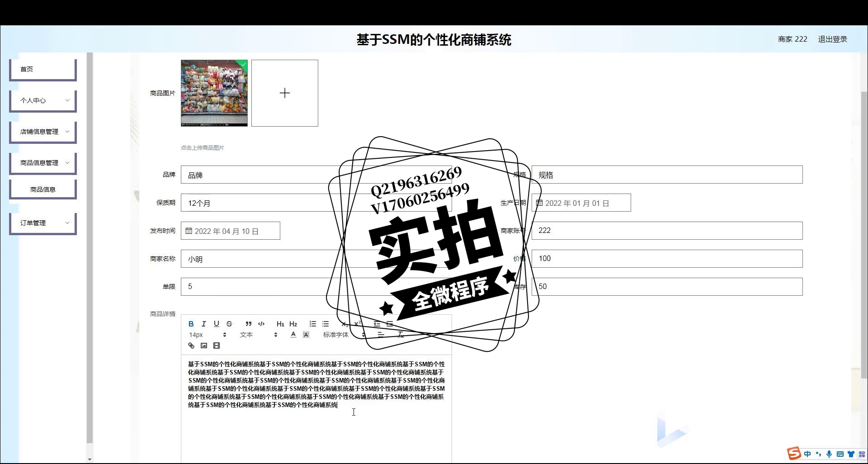Click the 商家 222 account label

793,39
